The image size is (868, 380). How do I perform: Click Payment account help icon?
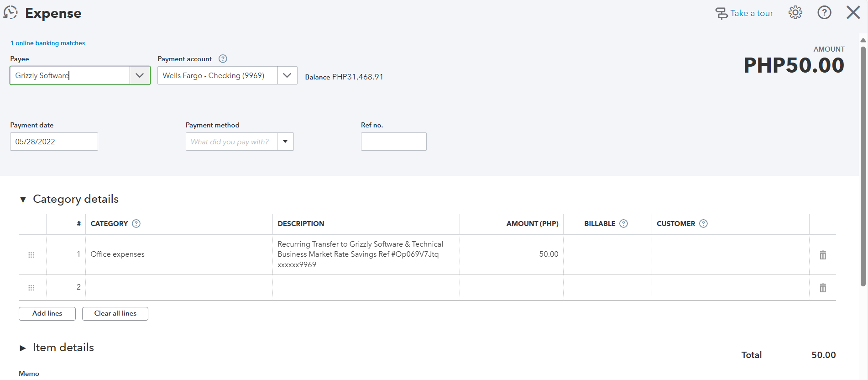point(223,59)
